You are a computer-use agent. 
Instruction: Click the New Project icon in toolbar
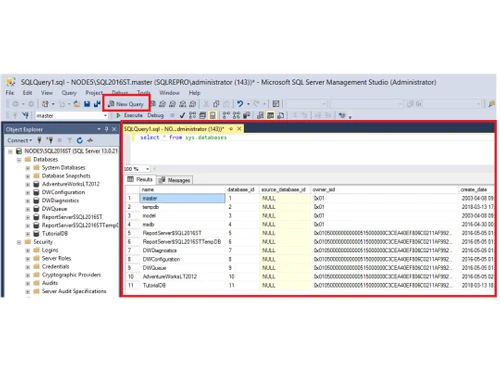(x=45, y=104)
